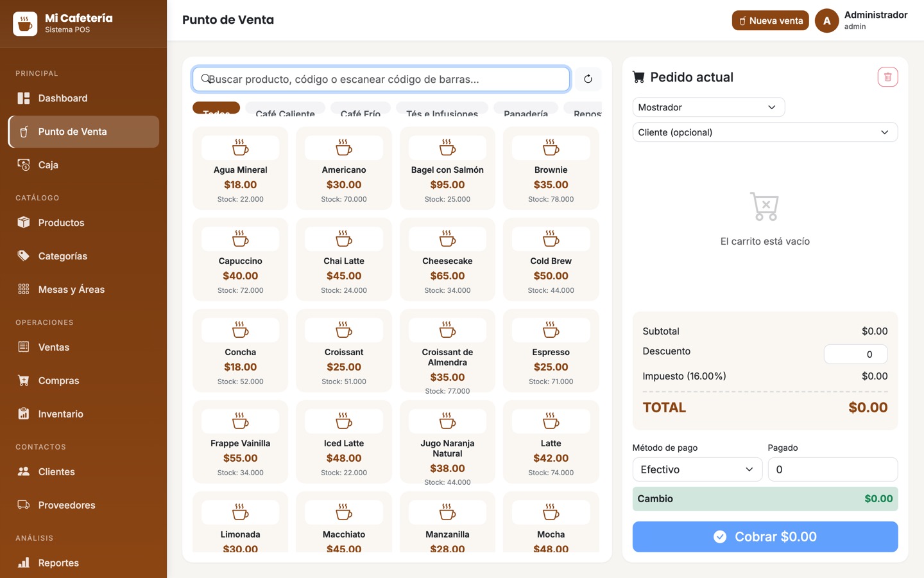The width and height of the screenshot is (924, 578).
Task: Open Proveedores truck icon in sidebar
Action: coord(24,505)
